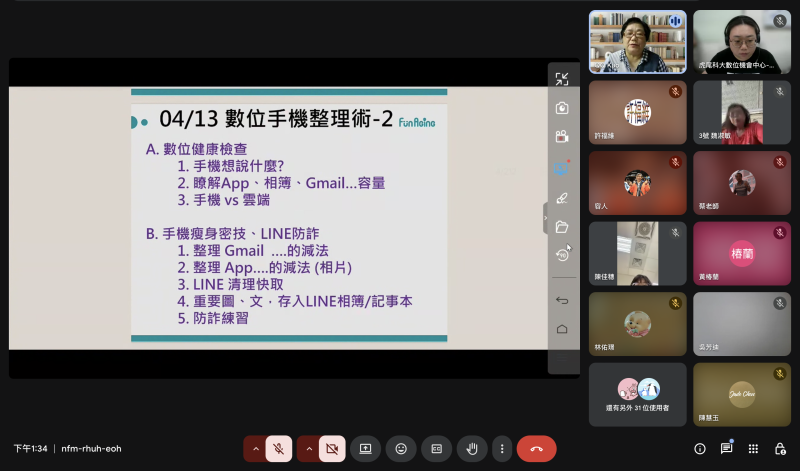Click muted mic icon on 虎尾科大 tile
Viewport: 800px width, 471px height.
click(x=779, y=21)
